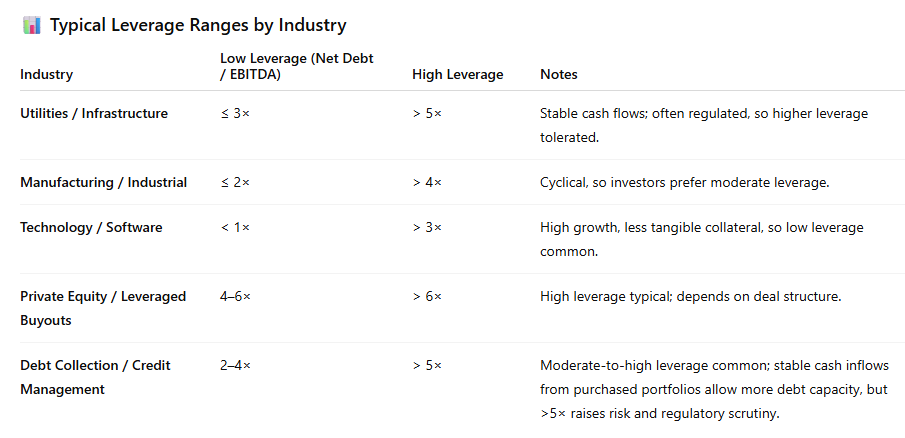Select the 'Technology / Software' row label
The image size is (905, 438).
tap(91, 228)
